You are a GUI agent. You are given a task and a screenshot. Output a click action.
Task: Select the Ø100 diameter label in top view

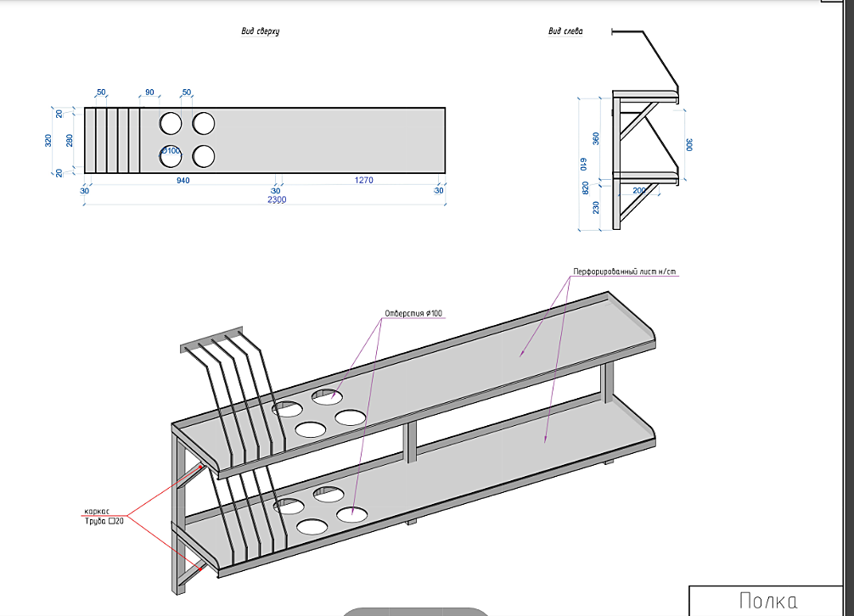click(171, 151)
